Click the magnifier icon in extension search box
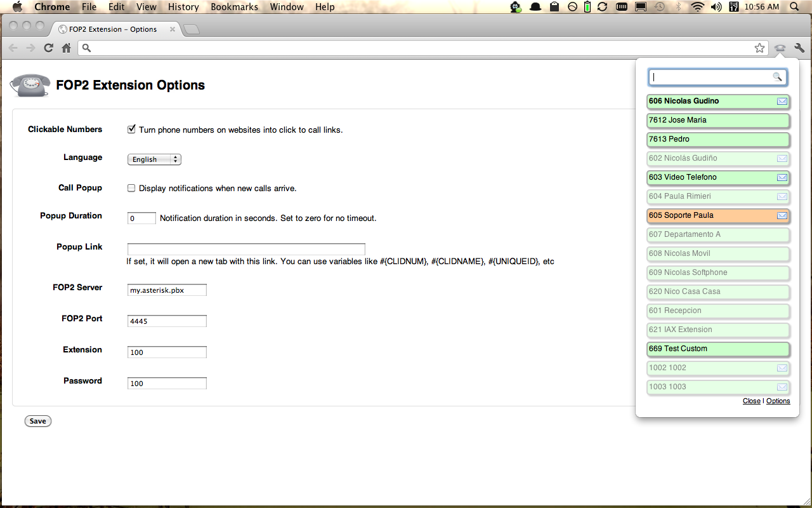812x508 pixels. tap(778, 77)
